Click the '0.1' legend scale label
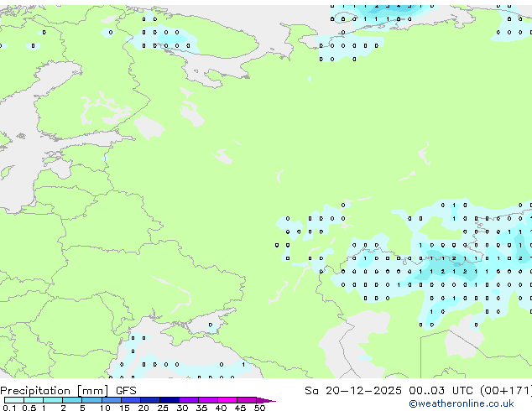 pyautogui.click(x=9, y=408)
